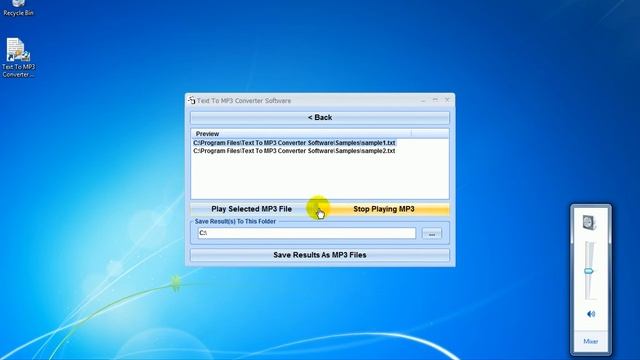
Task: Select the sample2.txt row in the list
Action: [294, 151]
